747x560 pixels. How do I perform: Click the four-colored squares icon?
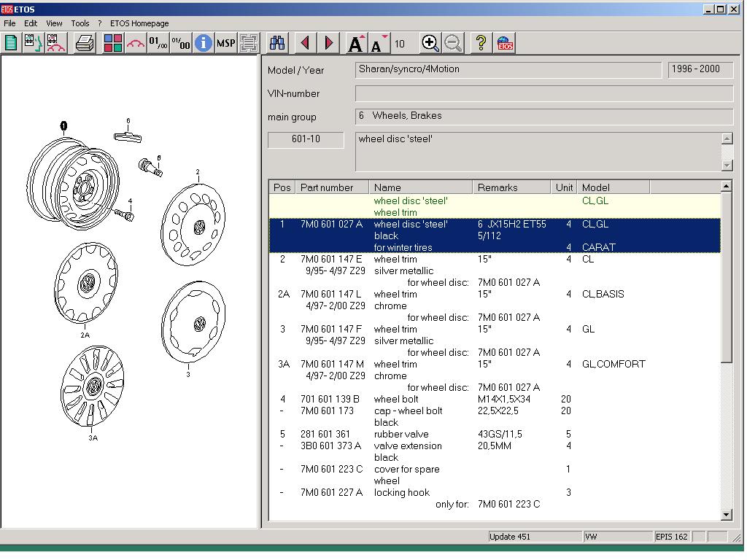point(113,43)
